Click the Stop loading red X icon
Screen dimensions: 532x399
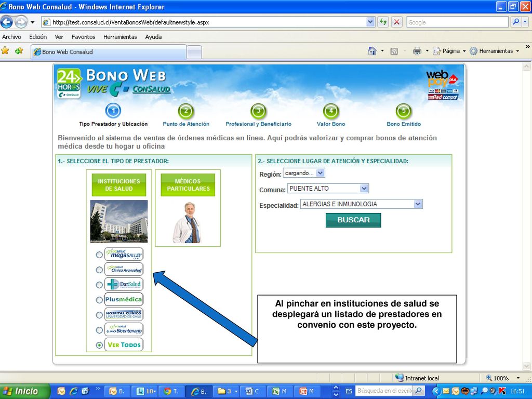396,22
